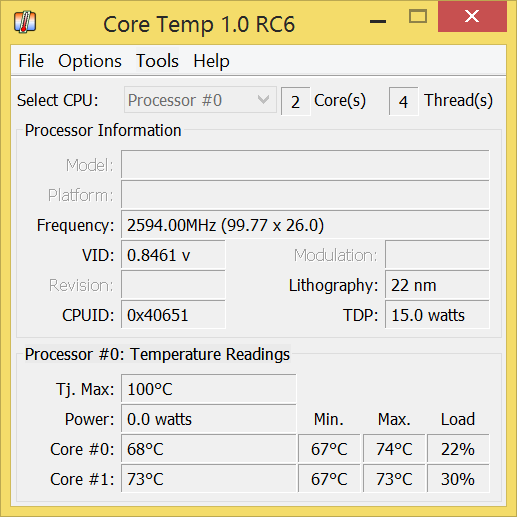Click the VID: label
Screen dimensions: 517x517
pos(98,255)
